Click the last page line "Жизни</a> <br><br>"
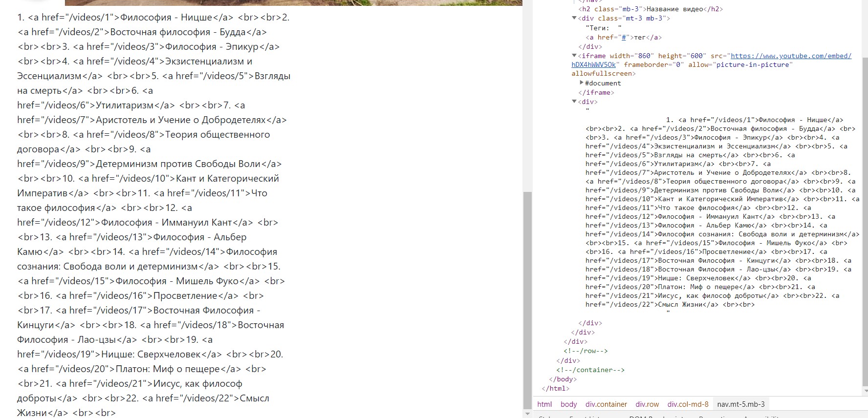 pyautogui.click(x=66, y=413)
